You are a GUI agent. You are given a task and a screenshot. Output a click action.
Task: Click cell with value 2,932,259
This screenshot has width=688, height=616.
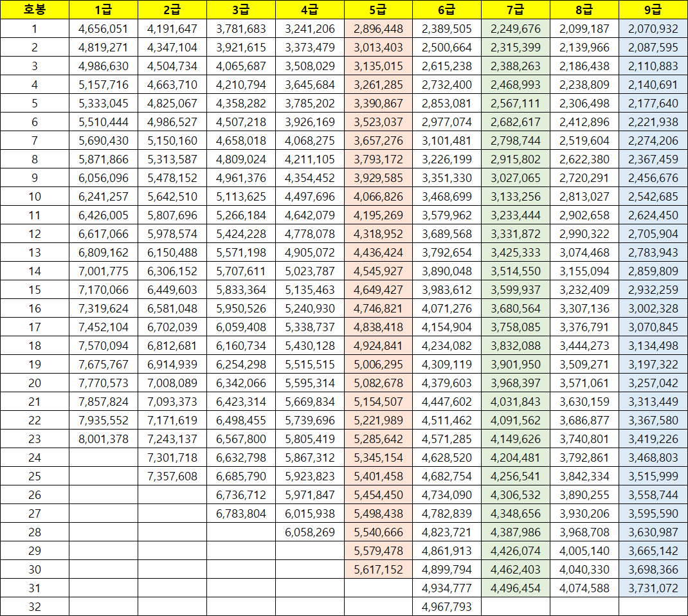point(653,289)
